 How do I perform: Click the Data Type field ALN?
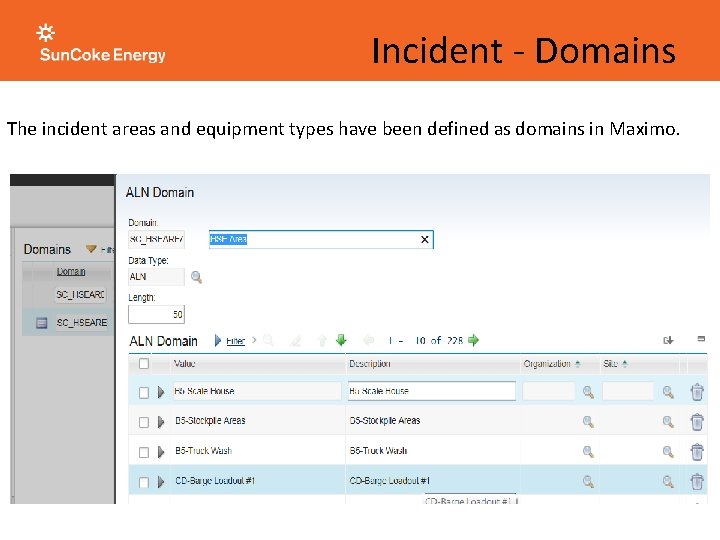pos(156,277)
